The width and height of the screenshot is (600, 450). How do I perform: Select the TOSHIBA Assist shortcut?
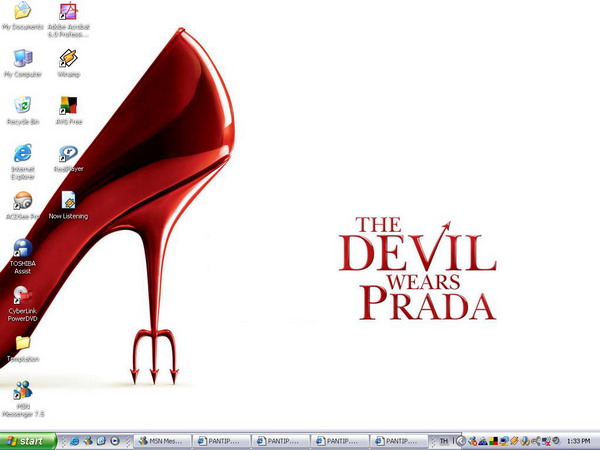(x=23, y=257)
